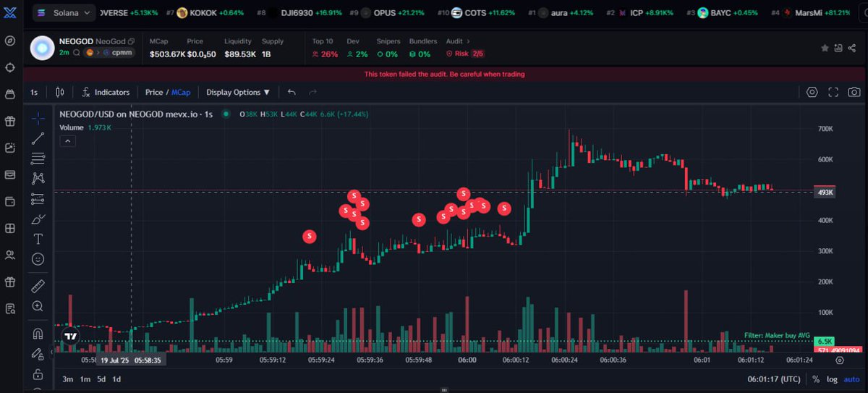868x393 pixels.
Task: Open time axis settings gear
Action: [839, 360]
